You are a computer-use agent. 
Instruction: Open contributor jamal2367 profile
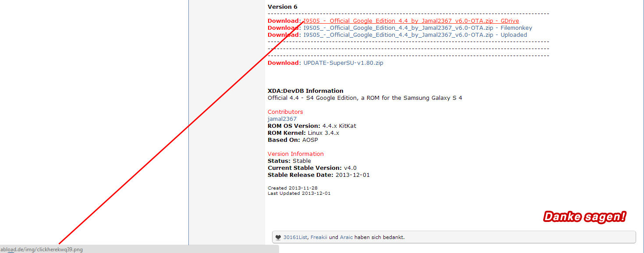tap(282, 119)
